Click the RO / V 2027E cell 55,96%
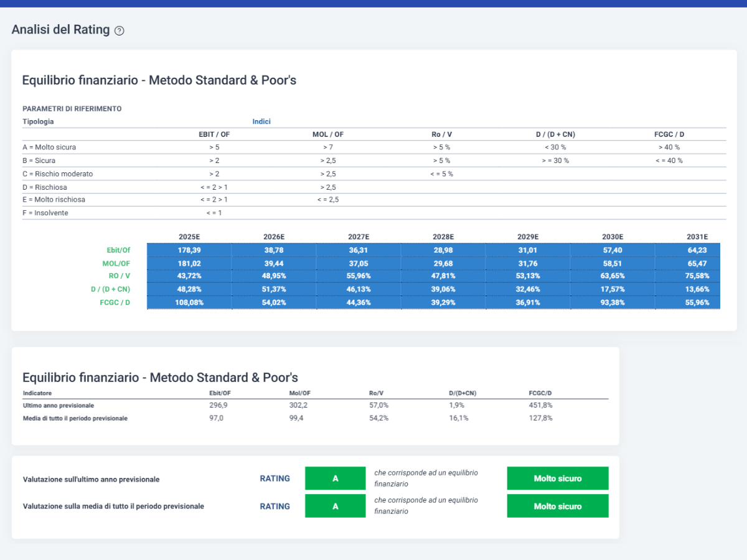This screenshot has width=747, height=560. (x=359, y=276)
